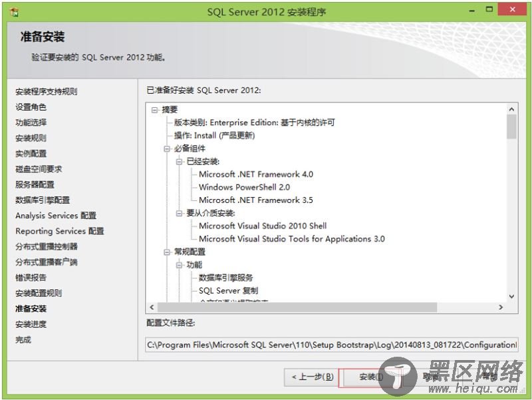Click the 安装进度 step

click(31, 324)
